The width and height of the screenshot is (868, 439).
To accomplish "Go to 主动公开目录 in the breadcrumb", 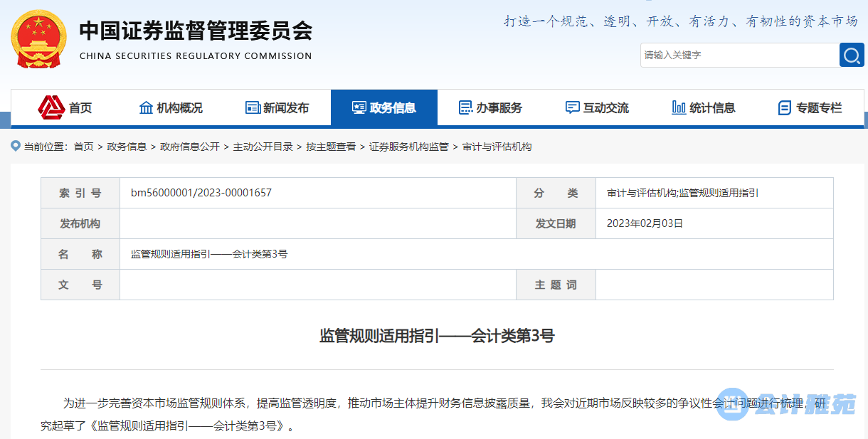I will pyautogui.click(x=263, y=147).
